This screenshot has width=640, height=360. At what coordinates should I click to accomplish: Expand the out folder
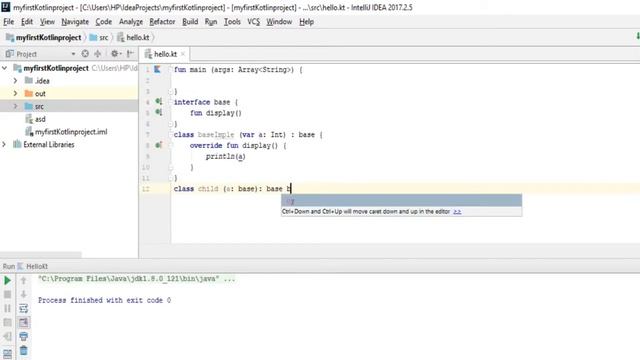[15, 93]
